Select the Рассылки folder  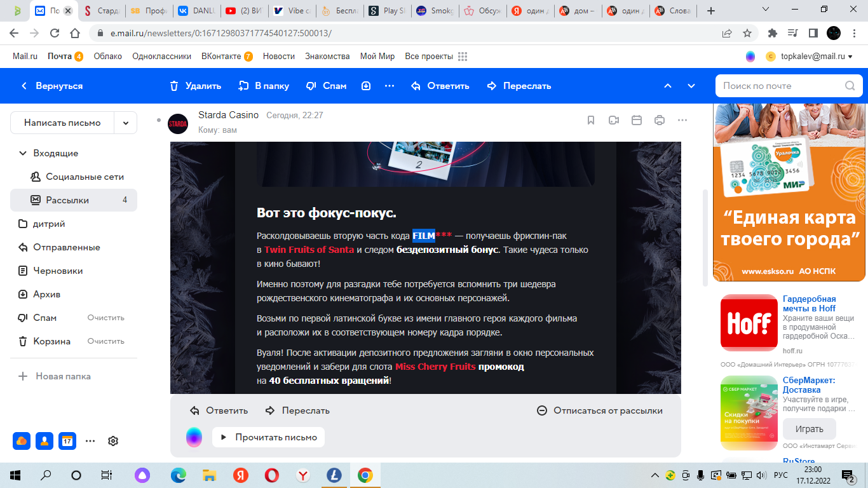click(x=67, y=200)
